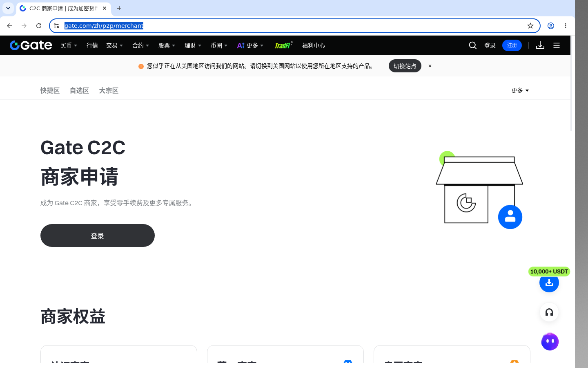Switch to the 大宗区 tab
Screen dimensions: 588x368
pos(109,90)
